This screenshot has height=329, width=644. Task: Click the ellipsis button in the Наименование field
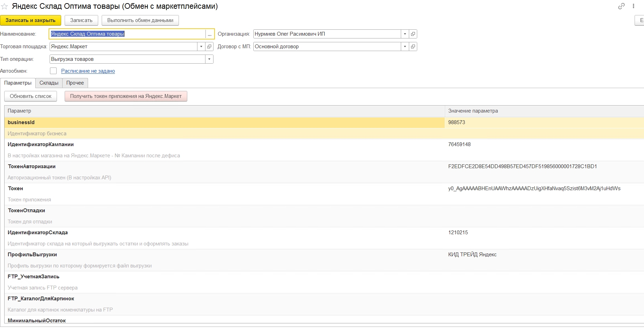pyautogui.click(x=210, y=34)
